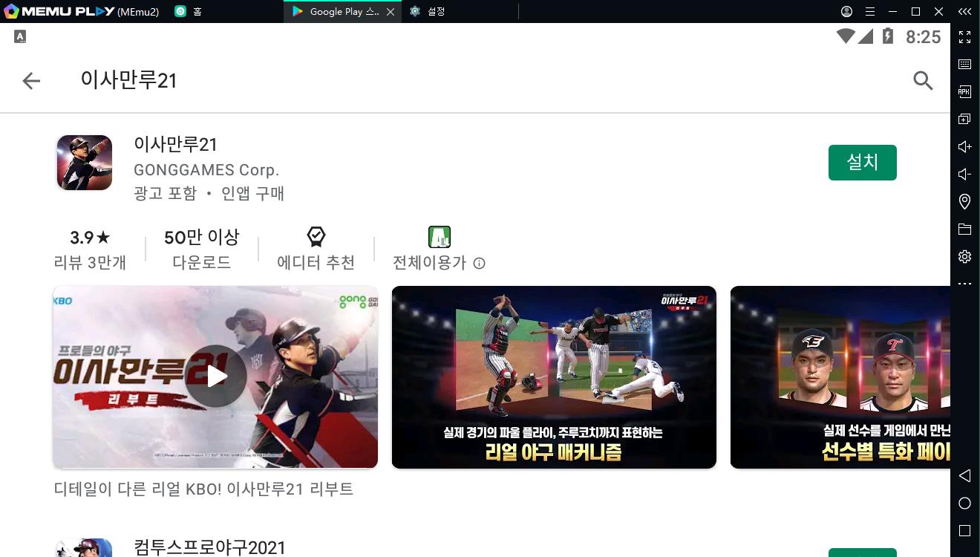Image resolution: width=980 pixels, height=557 pixels.
Task: Click the search magnifier icon
Action: tap(922, 81)
